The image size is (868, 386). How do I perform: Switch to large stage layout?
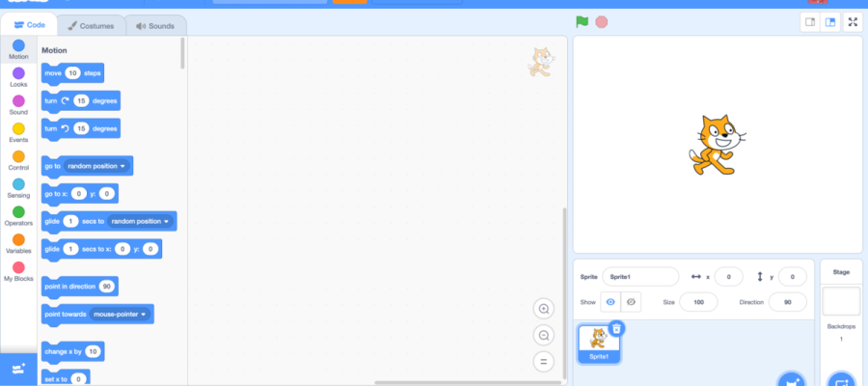point(829,22)
